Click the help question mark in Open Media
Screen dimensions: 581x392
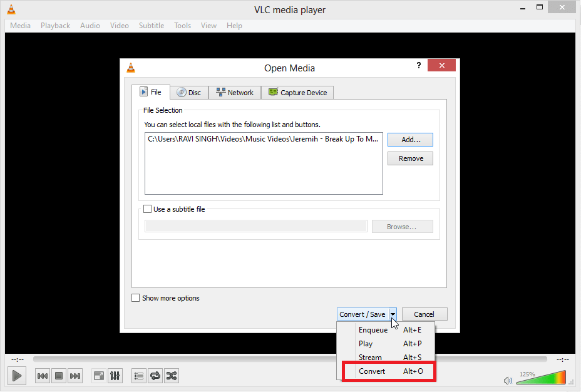click(x=419, y=65)
